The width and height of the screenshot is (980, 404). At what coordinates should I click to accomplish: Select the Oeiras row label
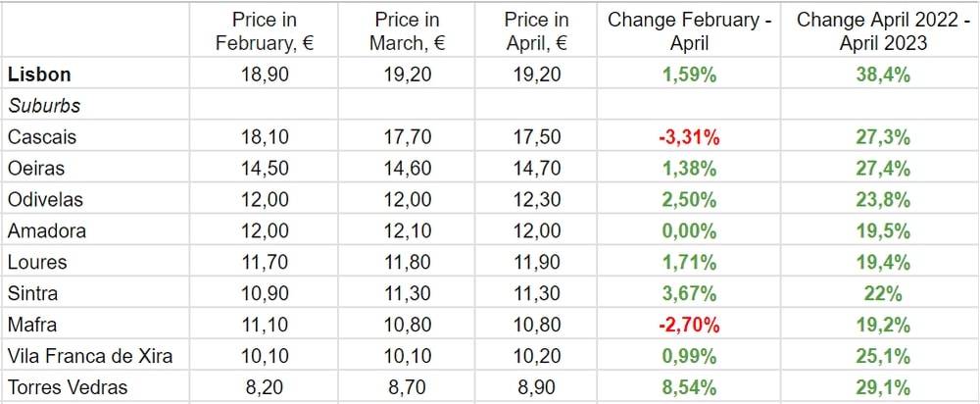36,169
